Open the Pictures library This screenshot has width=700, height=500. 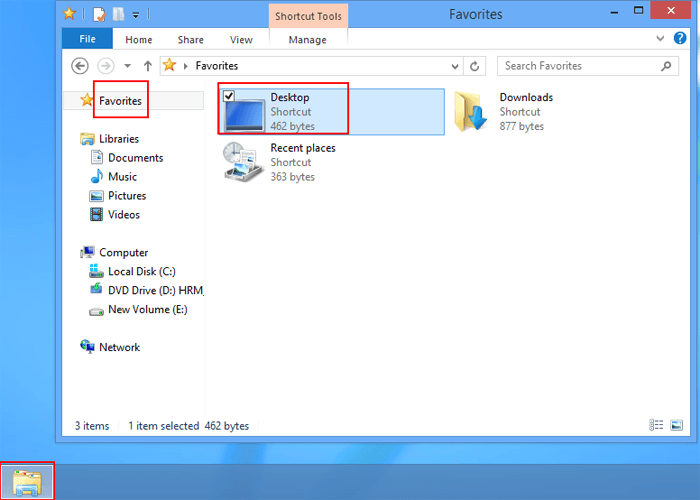click(127, 196)
